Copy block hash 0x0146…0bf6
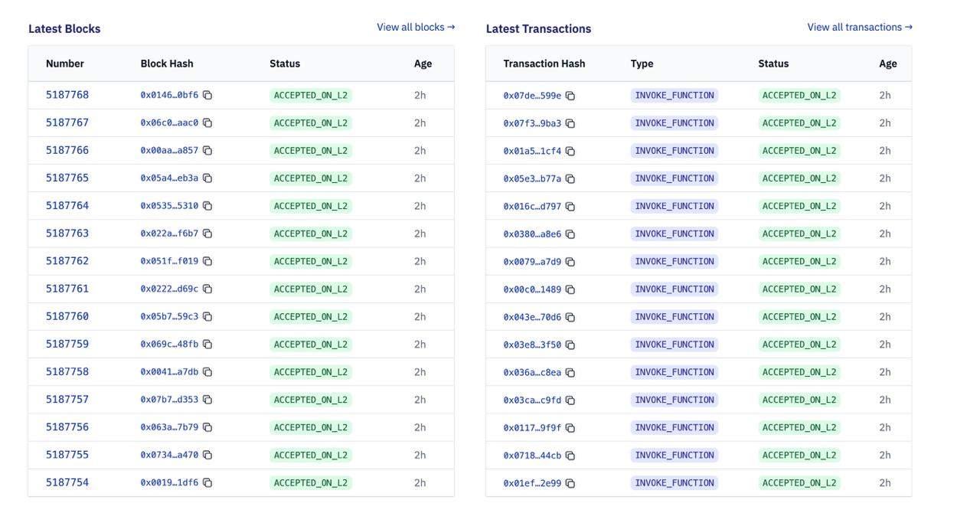 point(207,96)
